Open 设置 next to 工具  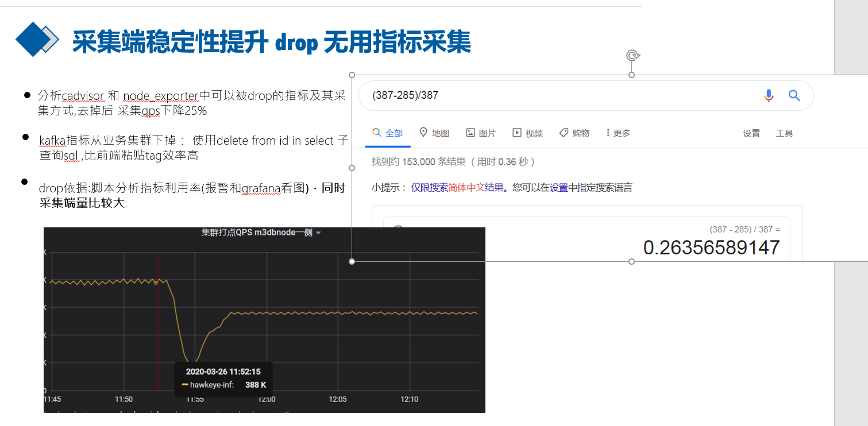click(751, 133)
